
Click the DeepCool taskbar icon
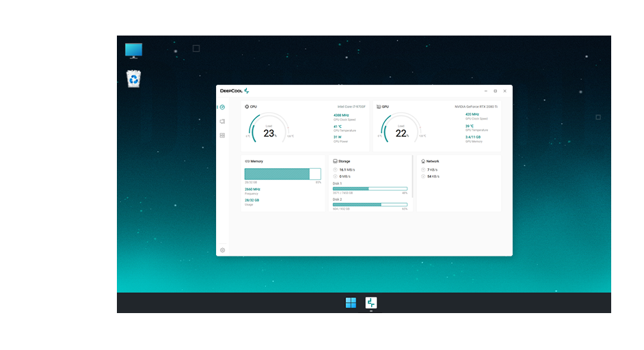pyautogui.click(x=371, y=303)
